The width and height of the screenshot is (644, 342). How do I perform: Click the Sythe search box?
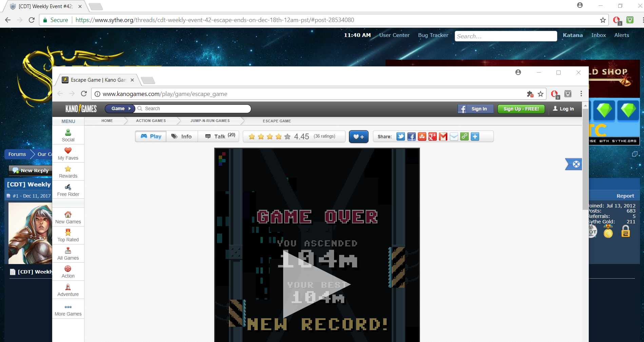pyautogui.click(x=506, y=36)
